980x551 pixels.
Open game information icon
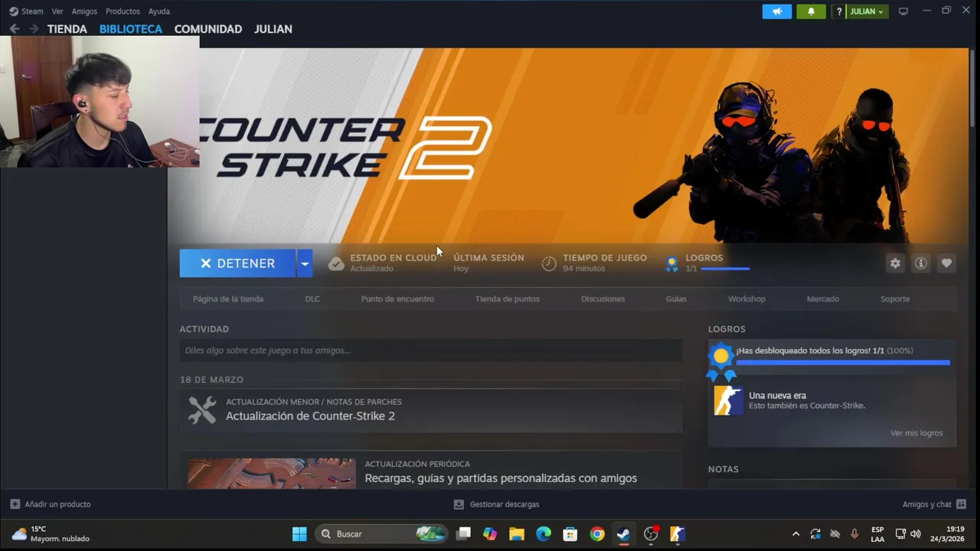(x=921, y=263)
